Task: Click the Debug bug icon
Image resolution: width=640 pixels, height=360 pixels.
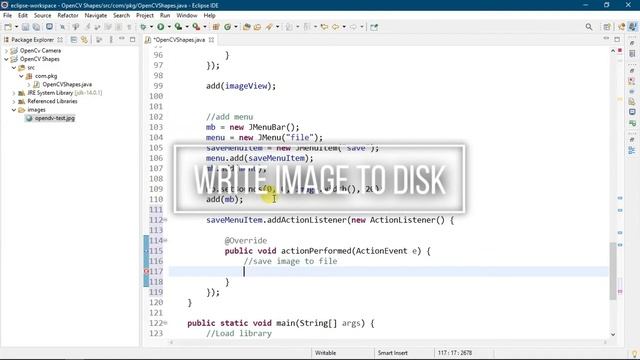Action: (143, 27)
